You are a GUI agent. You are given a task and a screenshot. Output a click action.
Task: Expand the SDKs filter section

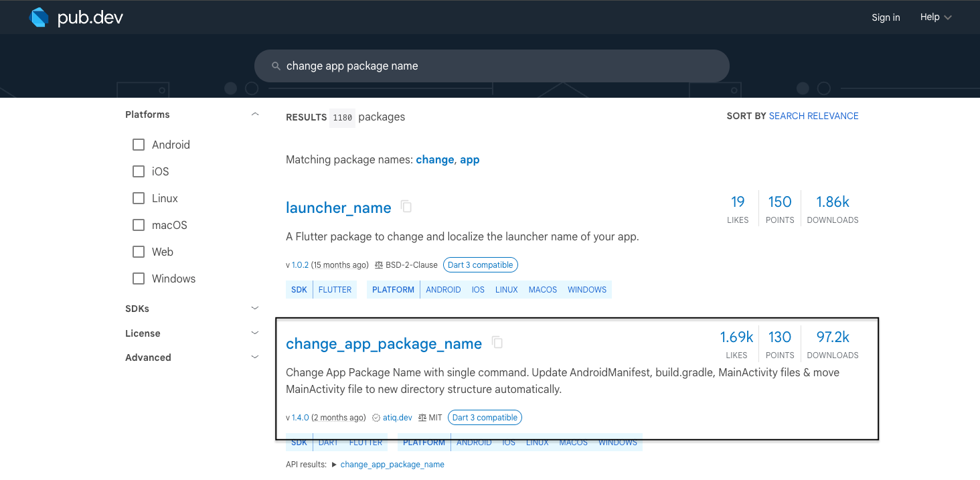coord(254,309)
